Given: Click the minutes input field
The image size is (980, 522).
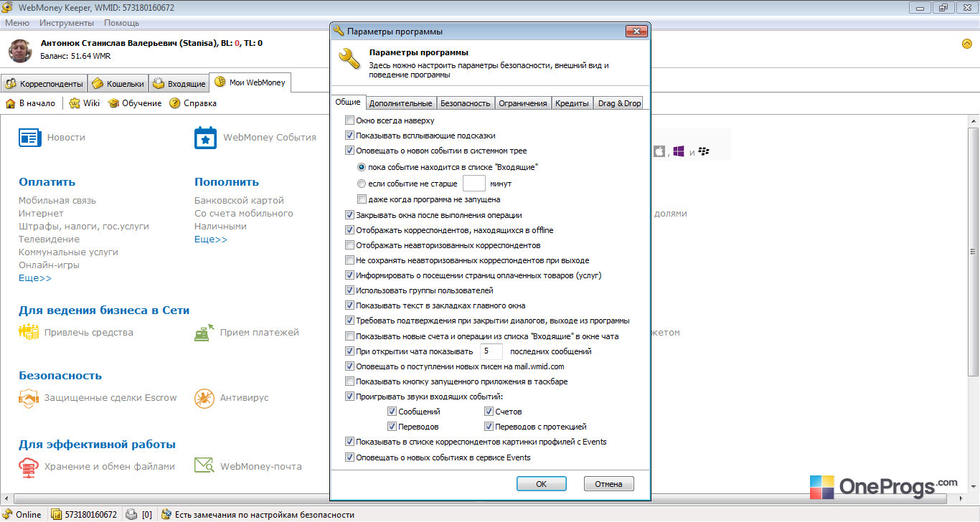Looking at the screenshot, I should [474, 184].
